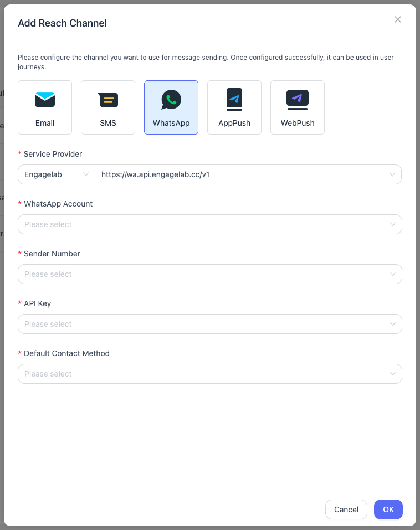The image size is (420, 530).
Task: Confirm with the OK button
Action: 388,510
